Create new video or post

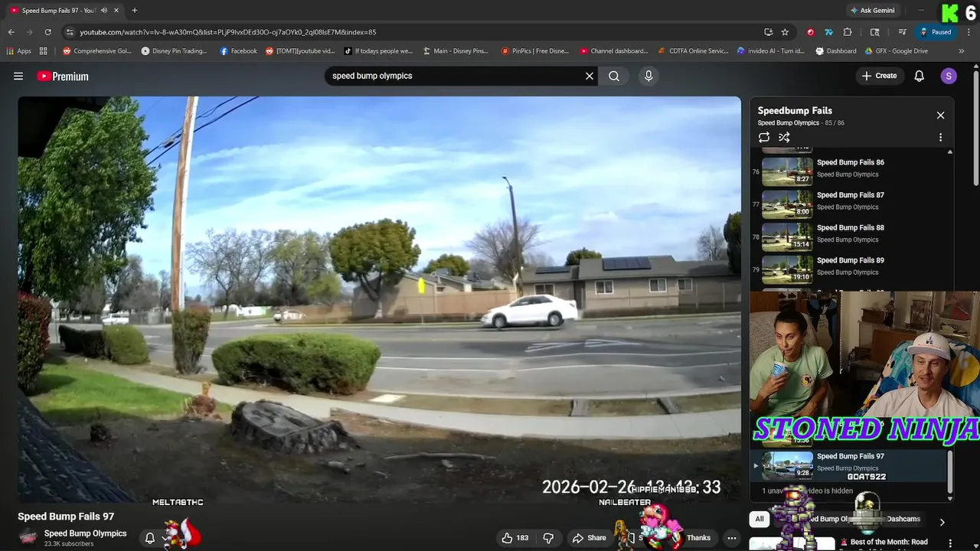point(879,76)
